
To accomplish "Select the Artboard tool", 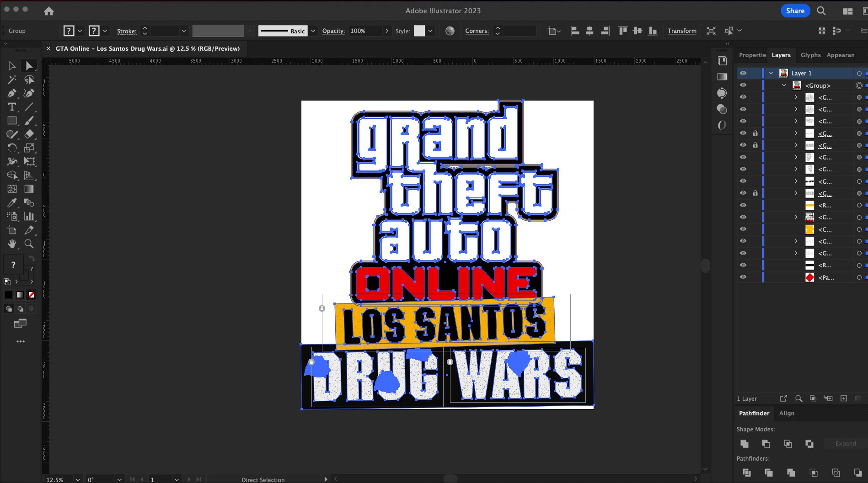I will coord(12,230).
